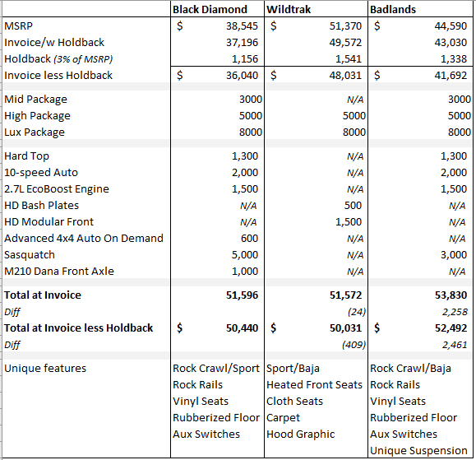Click the Mid Package row label
Screen dimensions: 476x460
click(35, 100)
